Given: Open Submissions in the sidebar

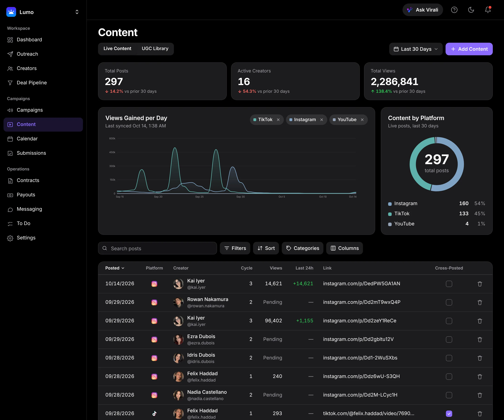Looking at the screenshot, I should [x=43, y=153].
